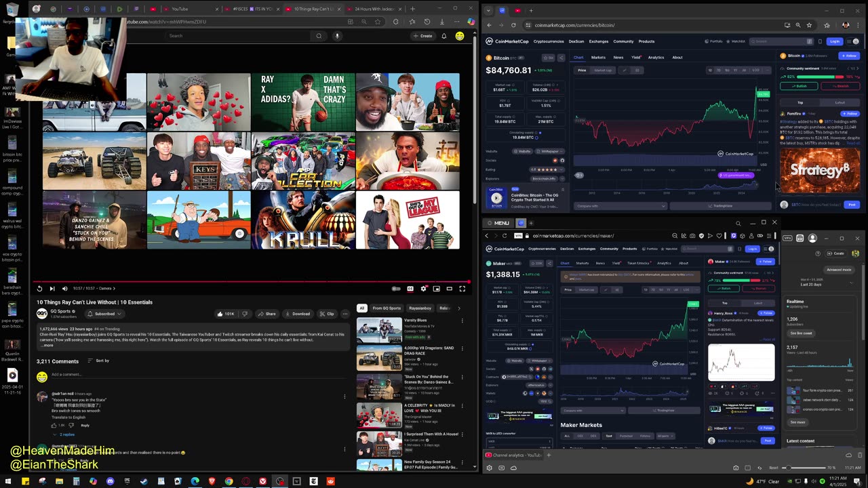Open Brave browser from taskbar
Viewport: 868px width, 488px height.
[212, 481]
